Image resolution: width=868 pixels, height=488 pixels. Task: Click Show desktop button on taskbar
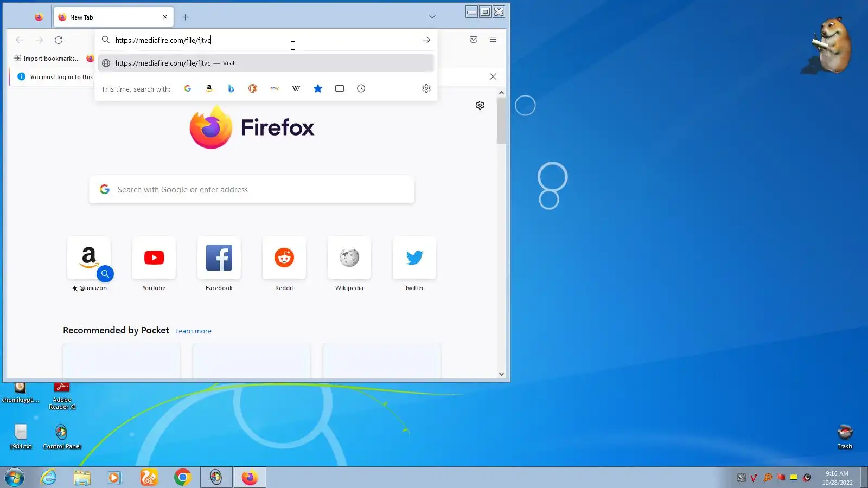click(864, 478)
